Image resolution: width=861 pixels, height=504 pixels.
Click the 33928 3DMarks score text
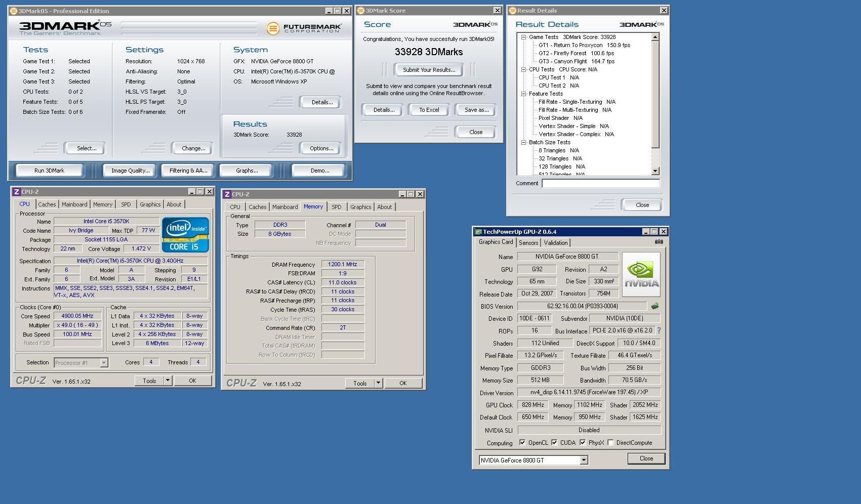tap(429, 52)
